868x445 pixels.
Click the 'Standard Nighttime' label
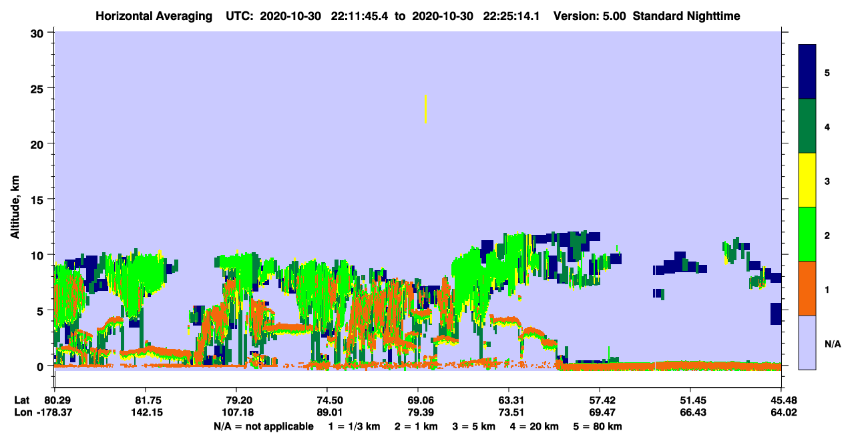(x=686, y=15)
